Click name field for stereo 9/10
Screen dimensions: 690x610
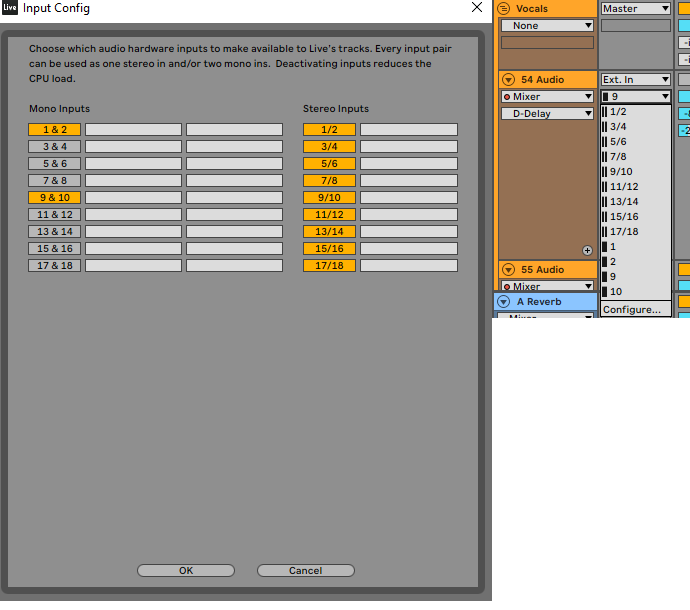point(409,198)
